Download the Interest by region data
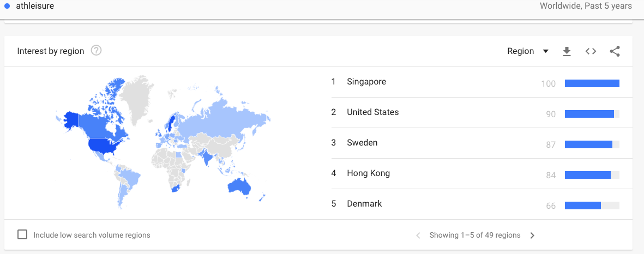The width and height of the screenshot is (644, 254). [567, 51]
